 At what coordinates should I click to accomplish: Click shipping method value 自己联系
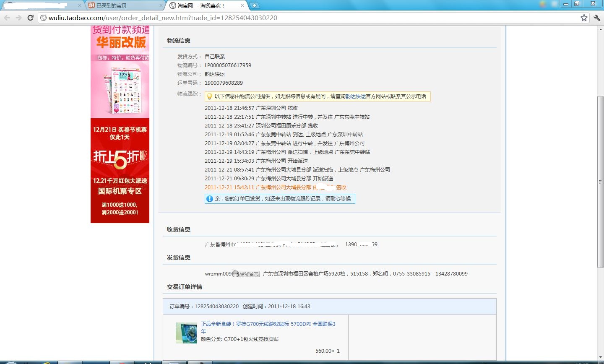click(x=215, y=57)
